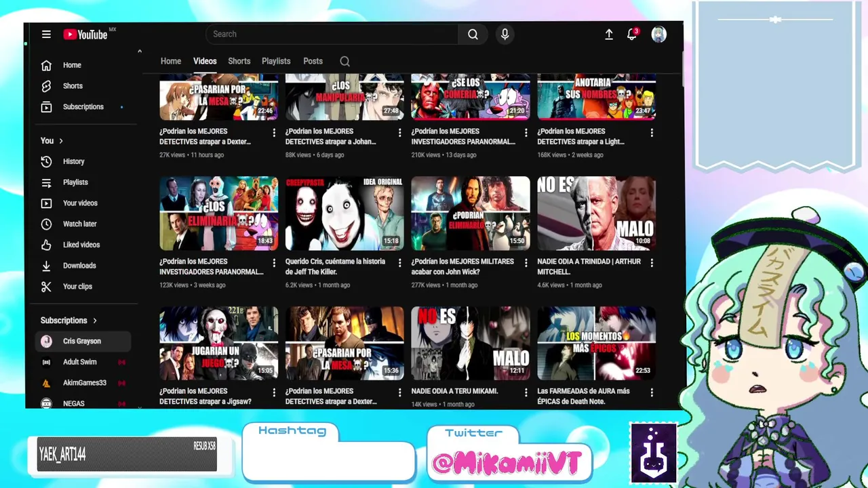Open the notifications bell

point(632,35)
